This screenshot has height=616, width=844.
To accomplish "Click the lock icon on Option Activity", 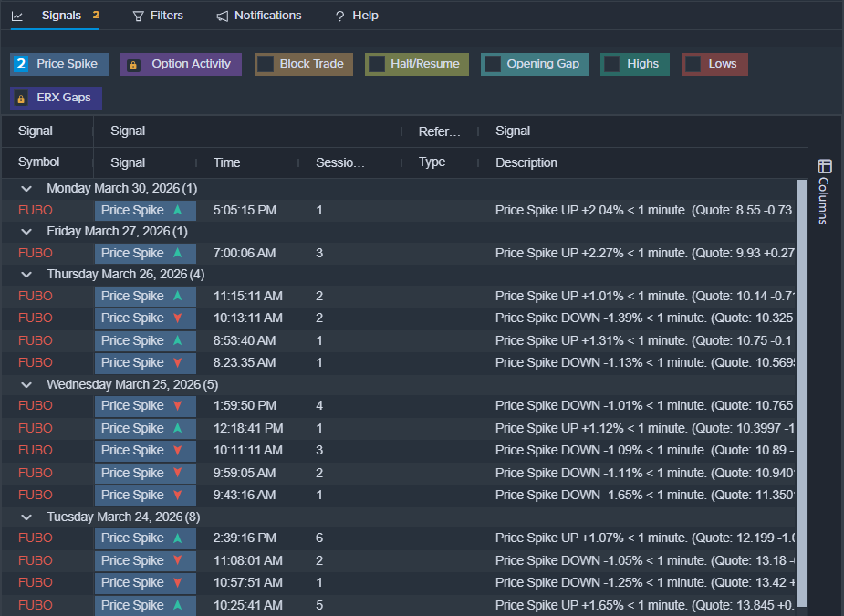I will [133, 65].
